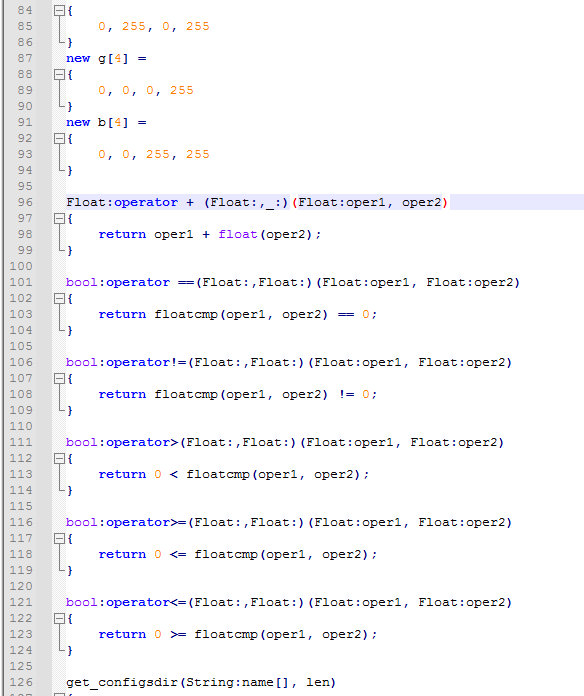Click 'new b[4] =' declaration text

point(106,123)
